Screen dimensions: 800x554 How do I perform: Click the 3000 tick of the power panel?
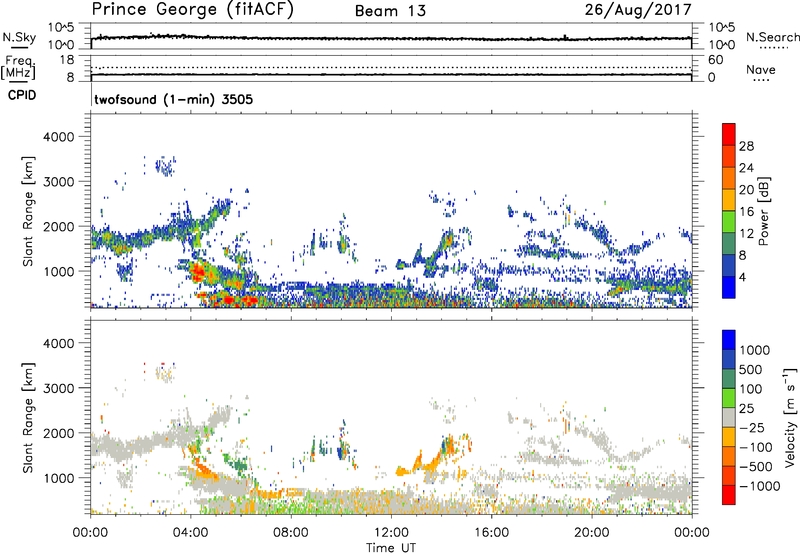click(x=58, y=182)
